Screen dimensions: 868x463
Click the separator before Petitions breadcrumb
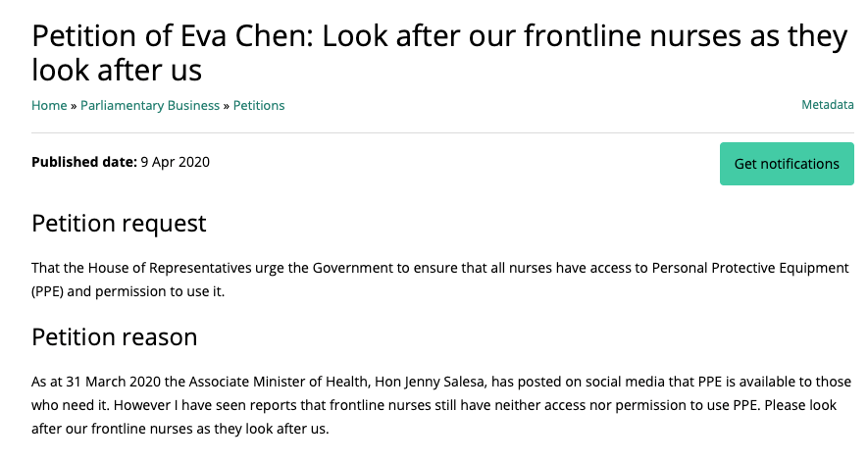tap(227, 106)
